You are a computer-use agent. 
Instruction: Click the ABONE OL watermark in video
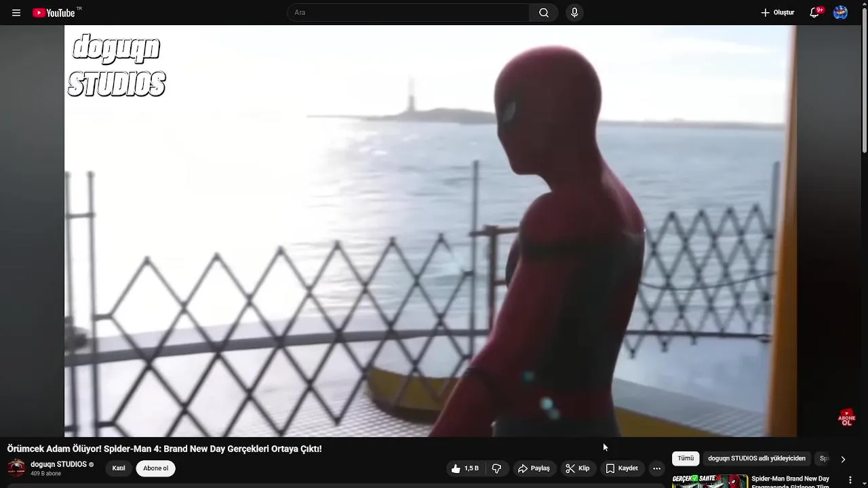[x=847, y=418]
